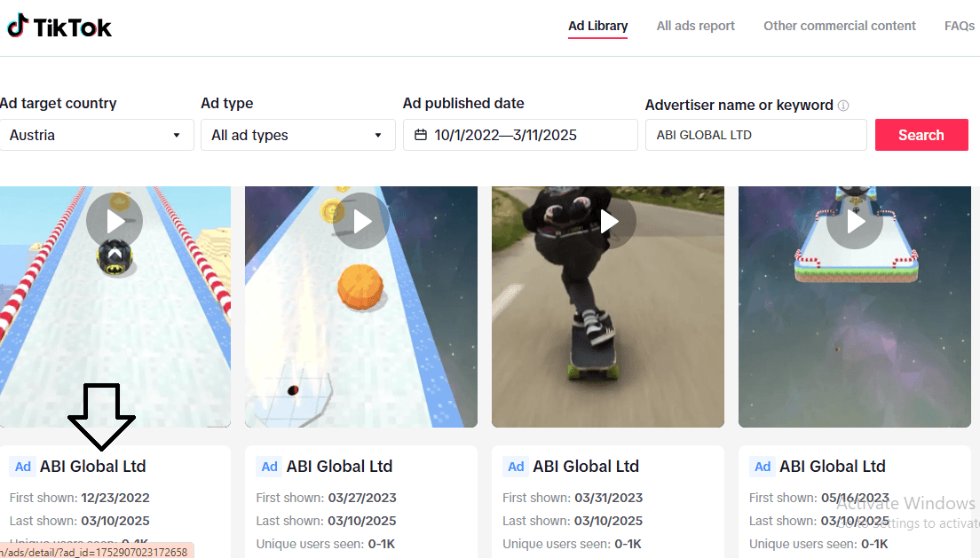Image resolution: width=980 pixels, height=558 pixels.
Task: Click the 'First shown: 03/31/2023' text
Action: point(573,498)
